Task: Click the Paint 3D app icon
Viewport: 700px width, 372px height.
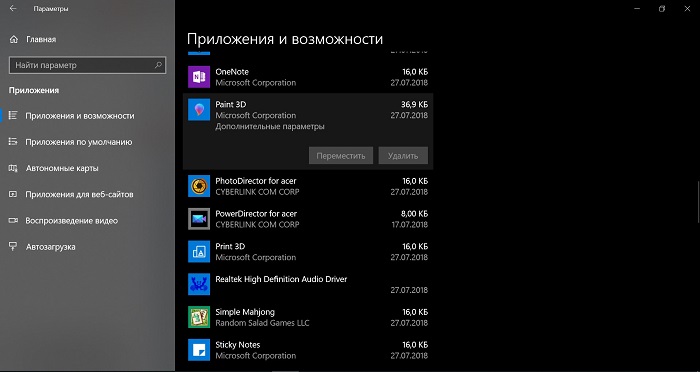Action: tap(199, 110)
